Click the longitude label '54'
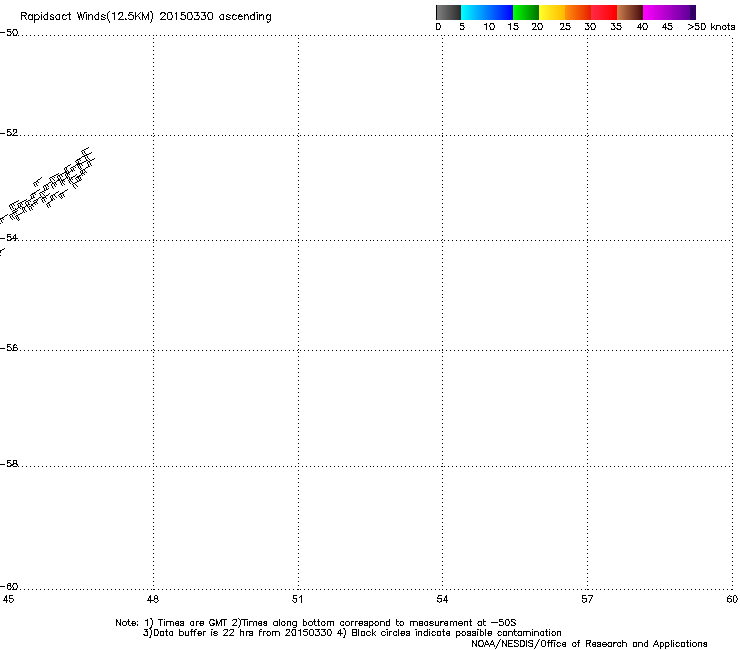The width and height of the screenshot is (740, 650). [442, 599]
